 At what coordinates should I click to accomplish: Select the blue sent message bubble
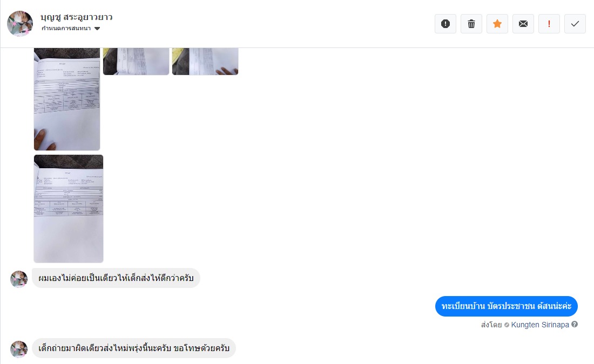pyautogui.click(x=506, y=306)
